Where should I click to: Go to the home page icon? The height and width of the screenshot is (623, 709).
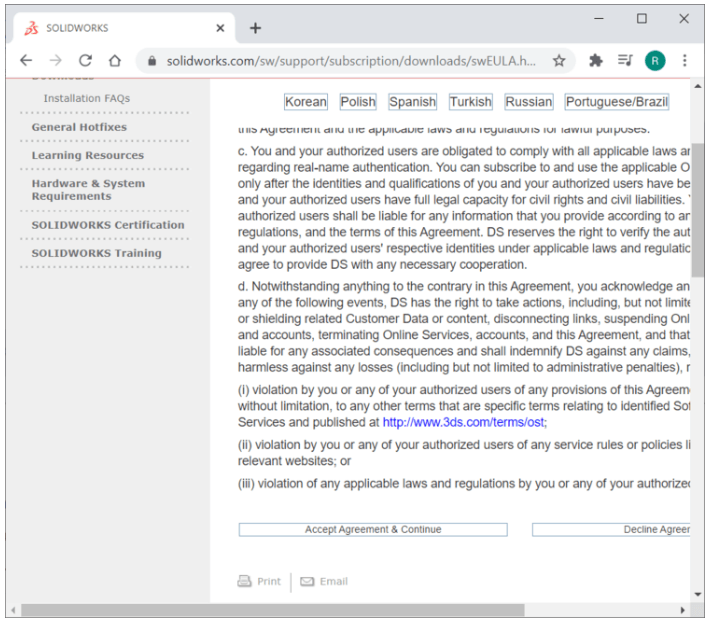115,60
